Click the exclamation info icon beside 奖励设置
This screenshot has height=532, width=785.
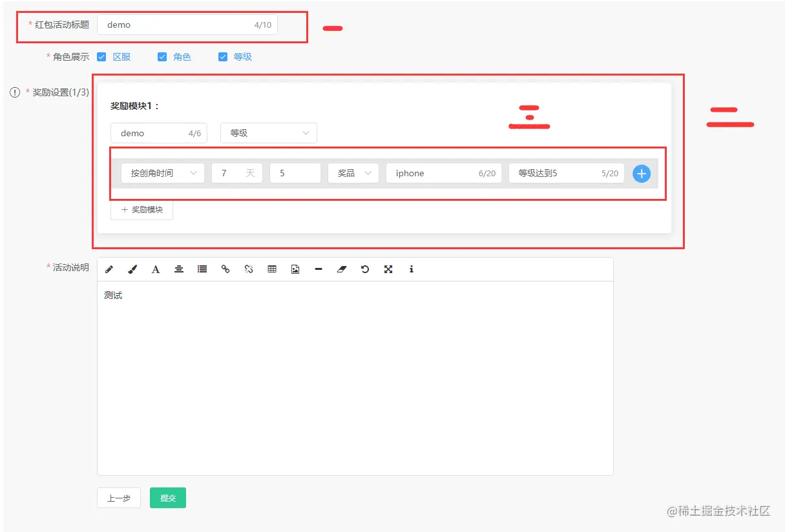coord(15,92)
